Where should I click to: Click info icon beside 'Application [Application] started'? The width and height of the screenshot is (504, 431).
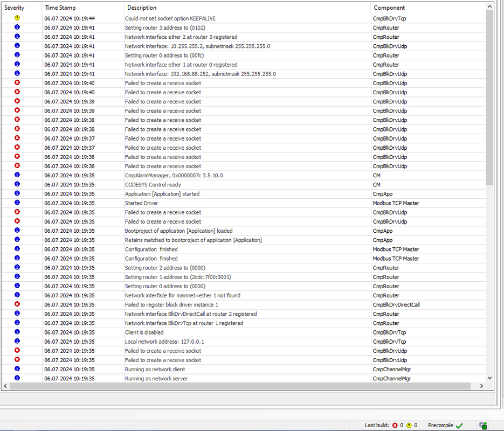click(17, 193)
